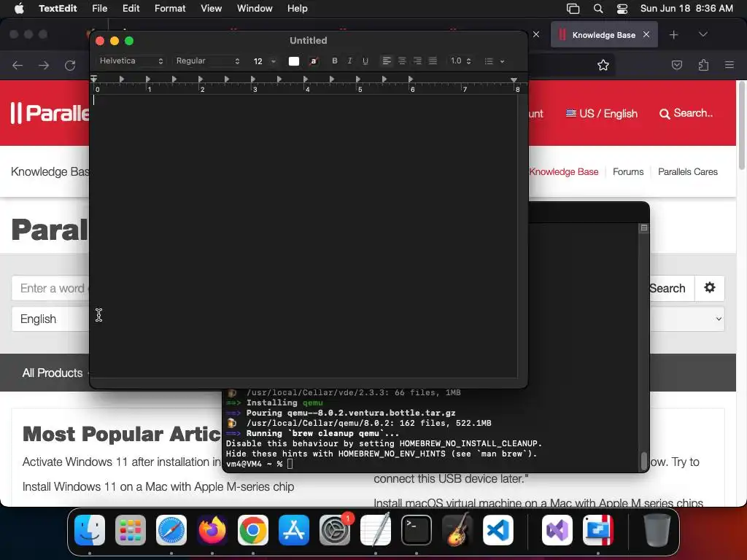Switch to the Knowledge Base browser tab

603,35
